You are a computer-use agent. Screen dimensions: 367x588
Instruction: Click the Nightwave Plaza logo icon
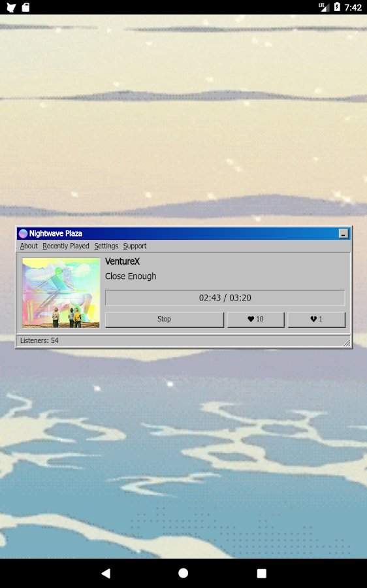tap(23, 234)
